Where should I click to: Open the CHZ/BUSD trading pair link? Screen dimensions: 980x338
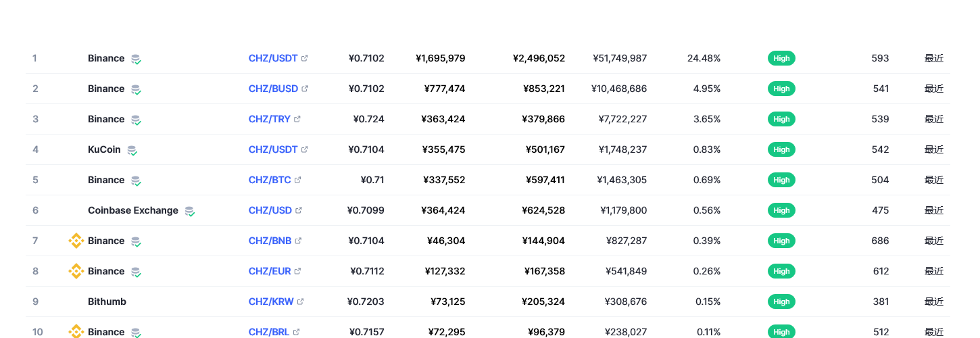pos(273,89)
